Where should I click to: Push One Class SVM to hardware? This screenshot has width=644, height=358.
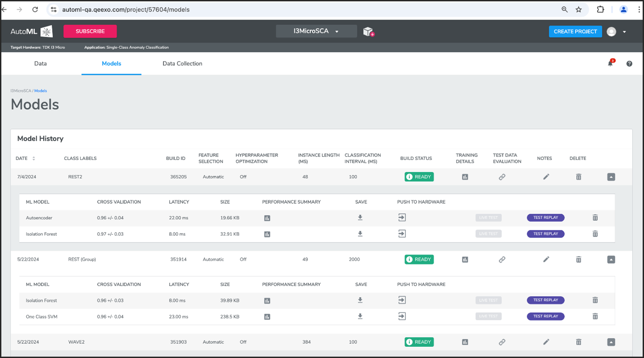click(x=402, y=316)
